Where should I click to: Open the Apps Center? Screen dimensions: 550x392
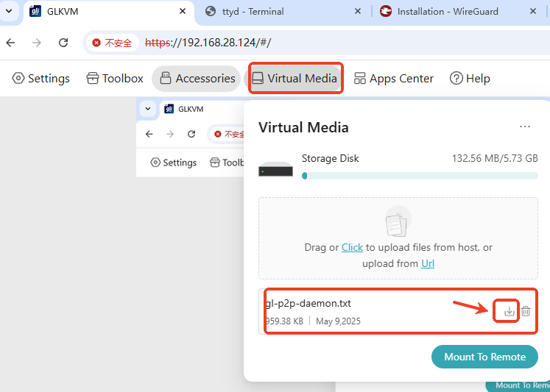pos(394,79)
